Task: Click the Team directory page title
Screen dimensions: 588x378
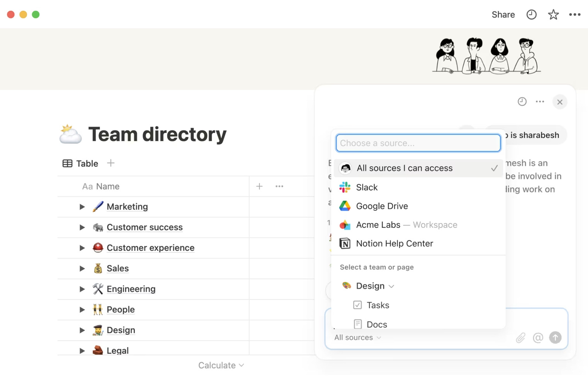Action: pyautogui.click(x=157, y=134)
